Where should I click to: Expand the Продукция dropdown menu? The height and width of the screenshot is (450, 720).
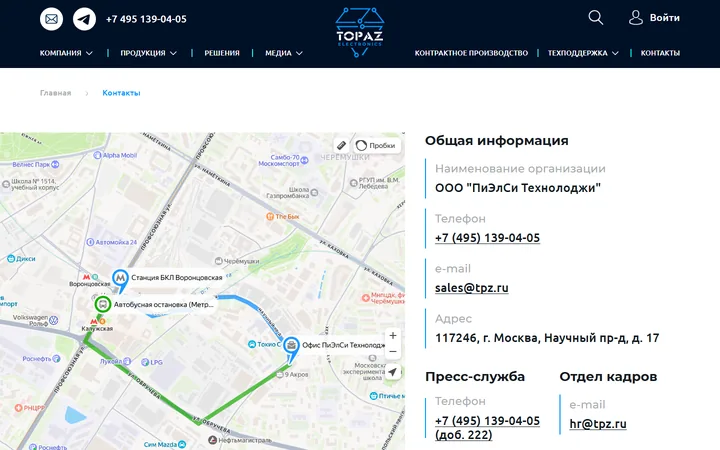pyautogui.click(x=148, y=53)
